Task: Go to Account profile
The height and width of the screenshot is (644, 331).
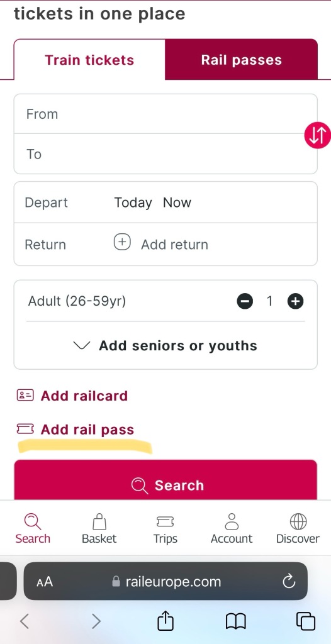Action: pyautogui.click(x=232, y=528)
